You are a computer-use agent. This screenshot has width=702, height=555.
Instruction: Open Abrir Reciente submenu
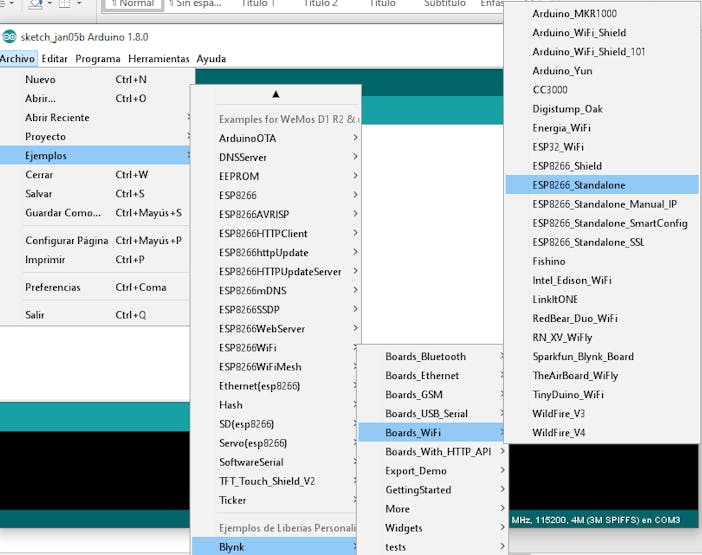coord(95,117)
